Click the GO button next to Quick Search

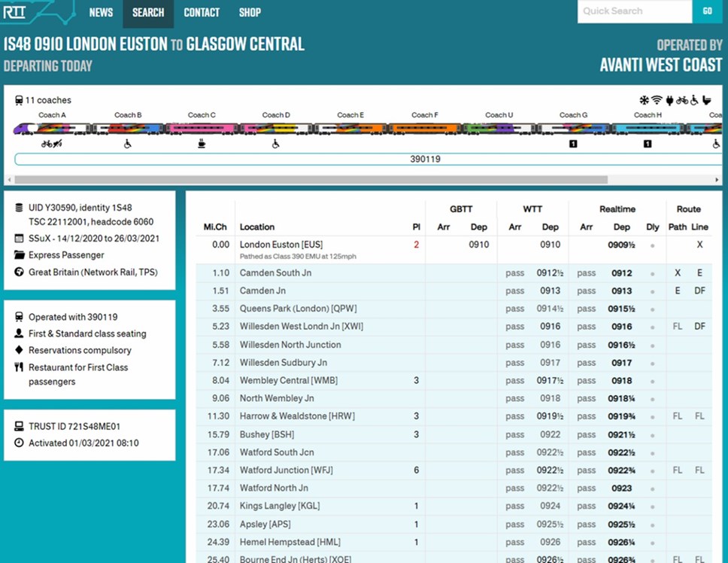tap(707, 11)
